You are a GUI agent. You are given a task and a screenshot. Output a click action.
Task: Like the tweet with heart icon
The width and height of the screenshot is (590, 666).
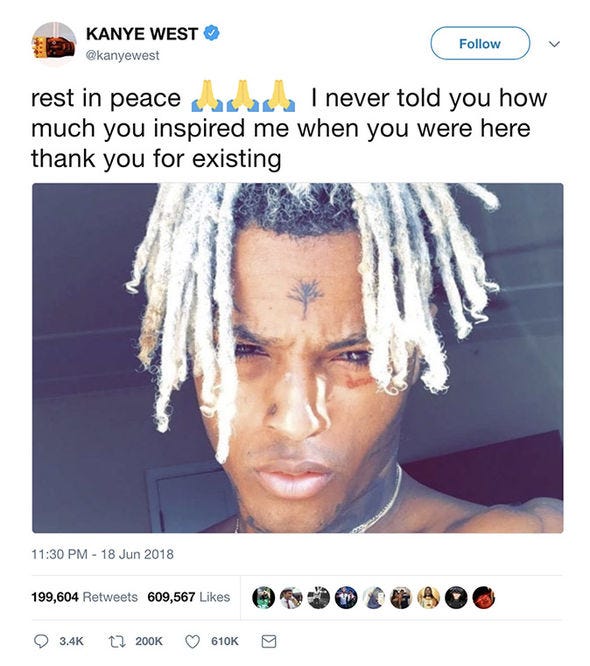coord(192,641)
